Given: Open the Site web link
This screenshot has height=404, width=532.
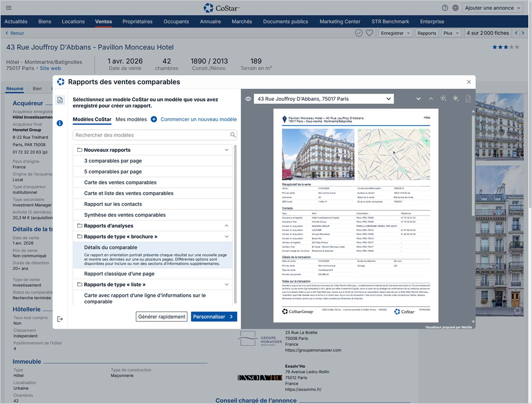Looking at the screenshot, I should (51, 68).
